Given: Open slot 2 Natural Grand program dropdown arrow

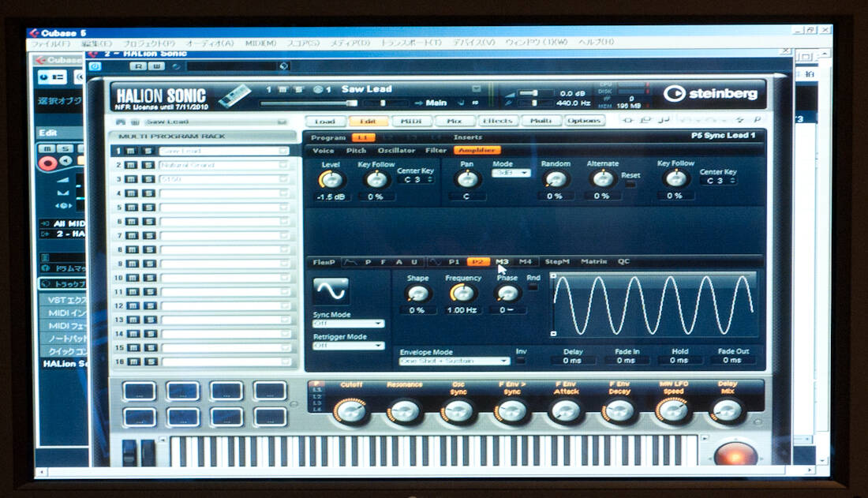Looking at the screenshot, I should point(283,165).
